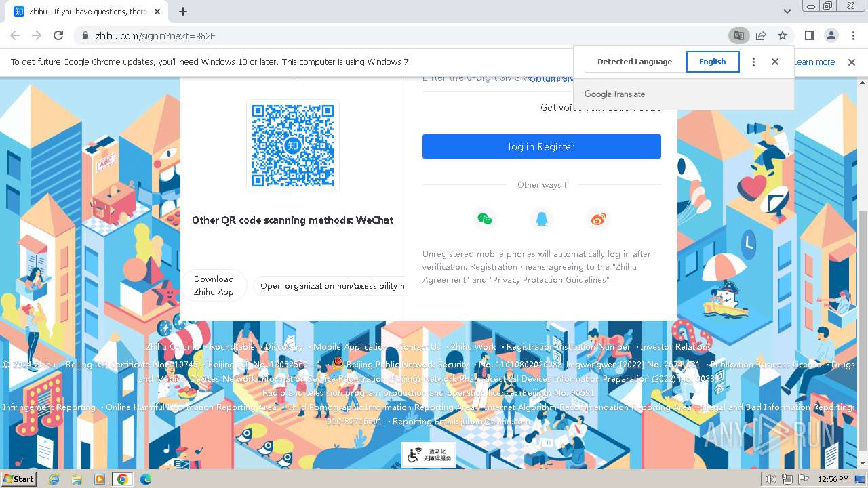
Task: Close the Google Translate popup
Action: (x=775, y=62)
